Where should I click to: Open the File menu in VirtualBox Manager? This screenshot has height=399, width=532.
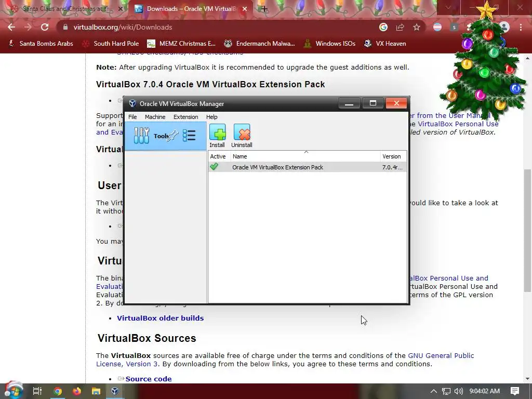pos(132,117)
